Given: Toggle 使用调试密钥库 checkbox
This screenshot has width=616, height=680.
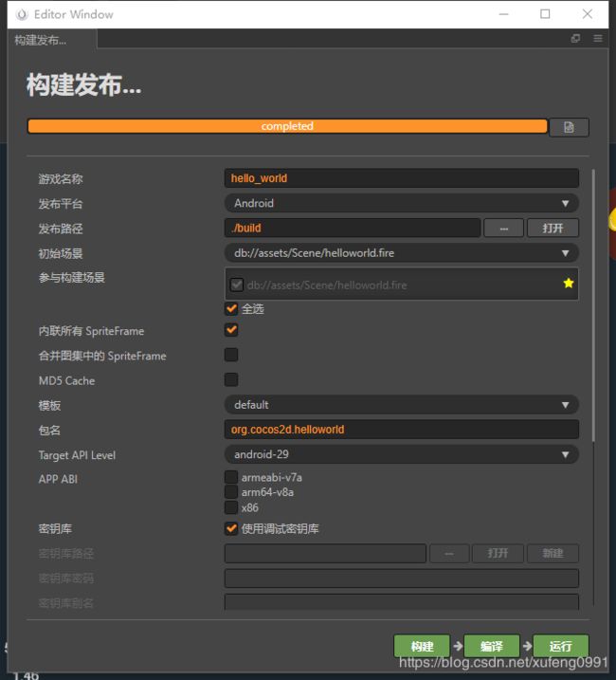Looking at the screenshot, I should [x=231, y=528].
